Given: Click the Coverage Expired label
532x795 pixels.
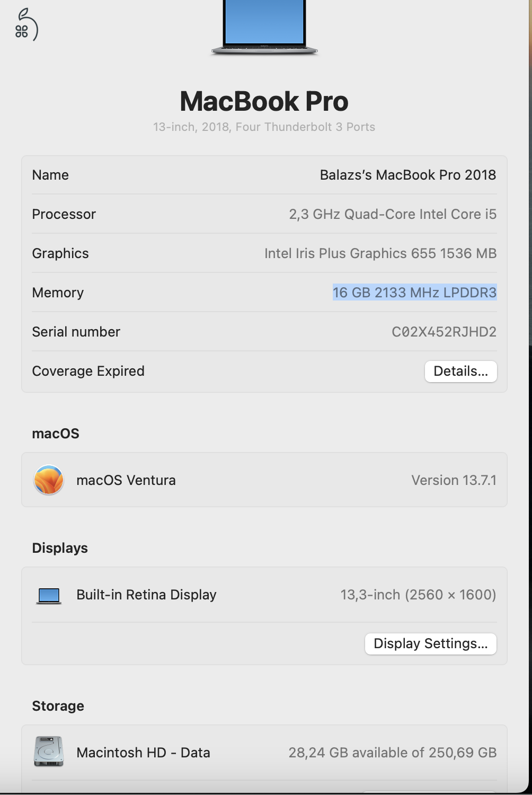Looking at the screenshot, I should [x=88, y=371].
